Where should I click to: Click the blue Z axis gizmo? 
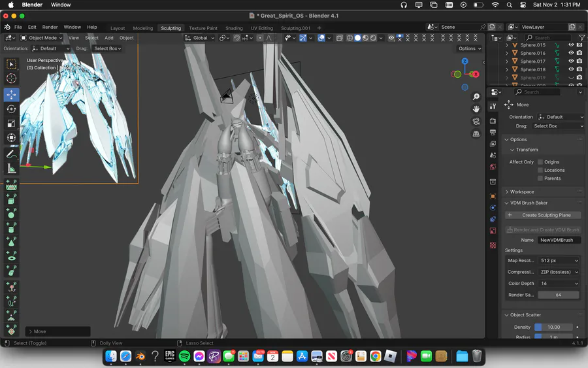click(x=465, y=61)
